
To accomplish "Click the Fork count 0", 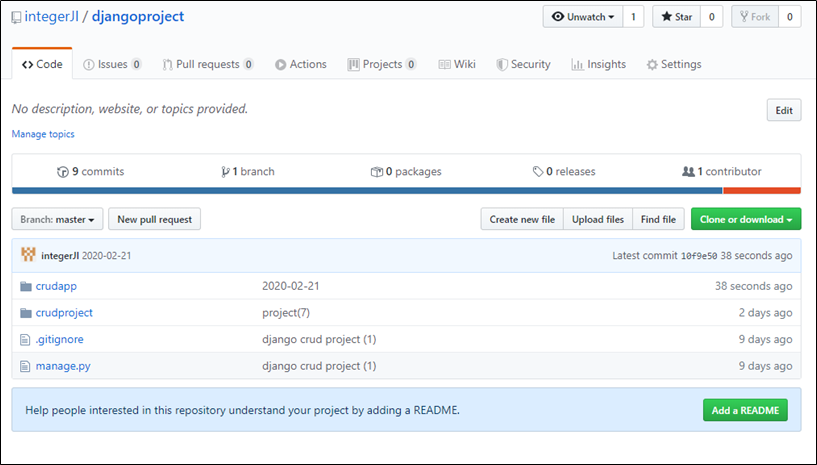I will tap(790, 17).
